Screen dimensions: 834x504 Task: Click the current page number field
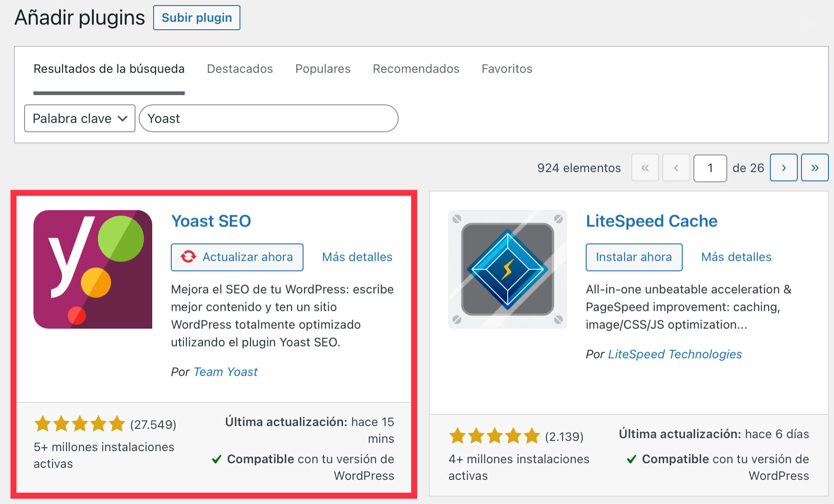coord(710,168)
